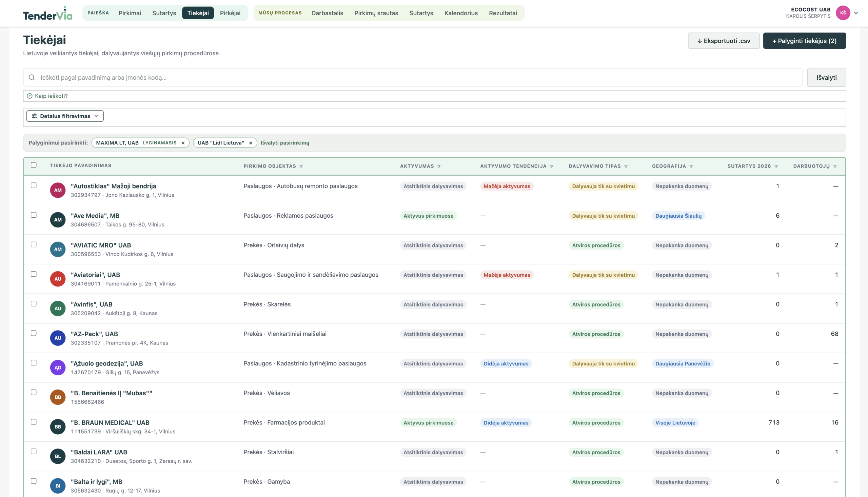
Task: Select the AVIATIC MRO UAB checkbox
Action: pyautogui.click(x=34, y=245)
